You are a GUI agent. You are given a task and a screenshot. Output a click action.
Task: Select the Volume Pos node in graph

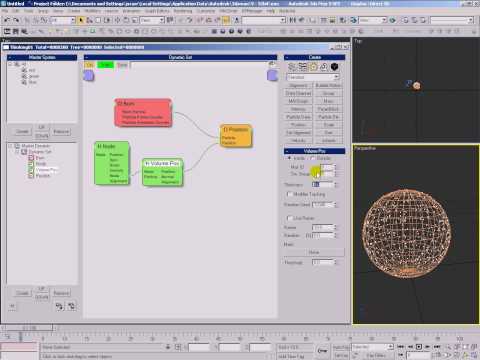point(163,172)
